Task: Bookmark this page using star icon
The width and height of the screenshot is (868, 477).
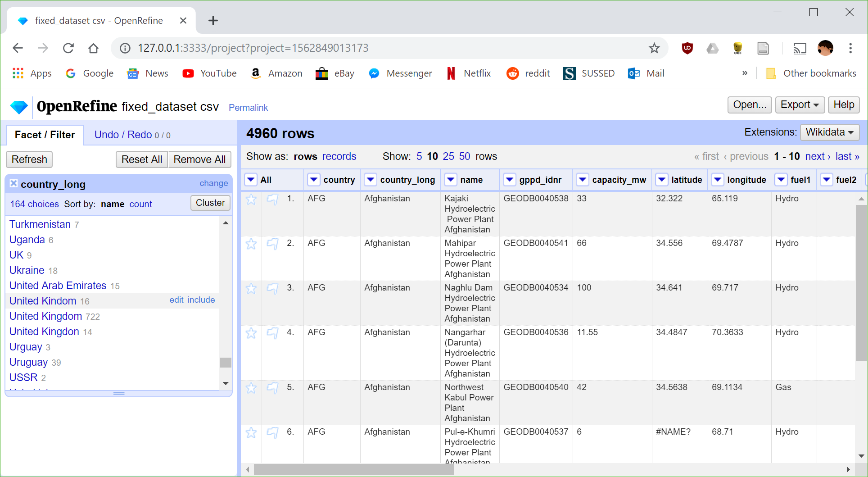Action: click(x=654, y=48)
